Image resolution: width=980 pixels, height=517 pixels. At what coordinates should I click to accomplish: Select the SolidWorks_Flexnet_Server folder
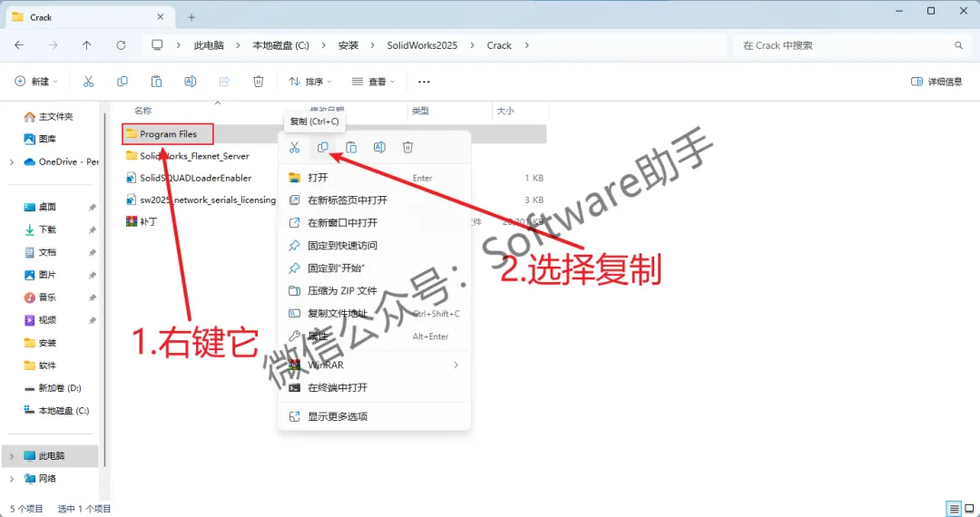[x=194, y=155]
